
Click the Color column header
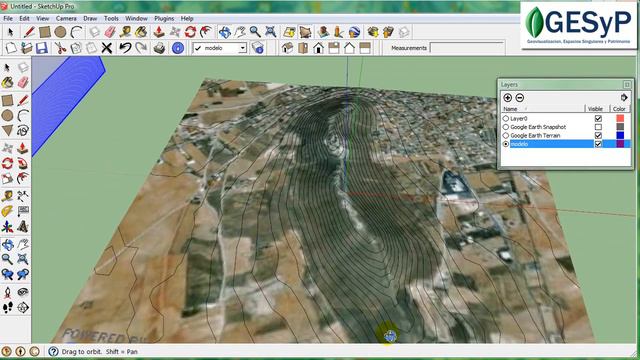[620, 109]
